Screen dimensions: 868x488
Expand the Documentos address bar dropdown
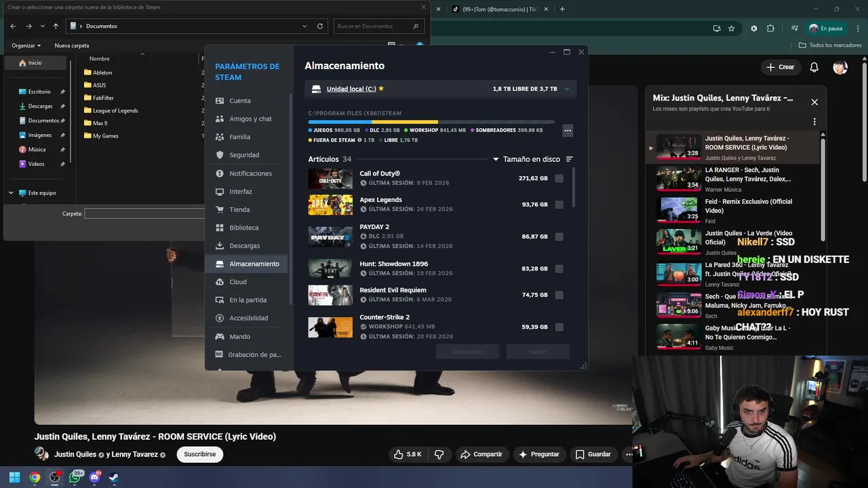click(304, 26)
